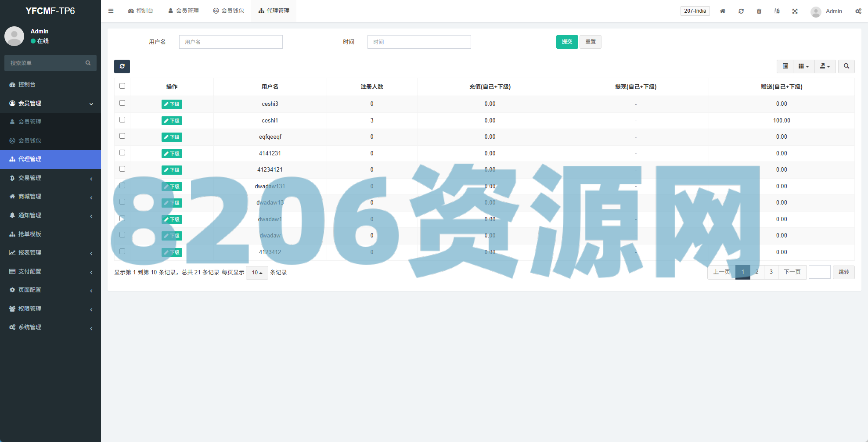Viewport: 868px width, 442px height.
Task: Open settings gears icon at top right
Action: (858, 11)
